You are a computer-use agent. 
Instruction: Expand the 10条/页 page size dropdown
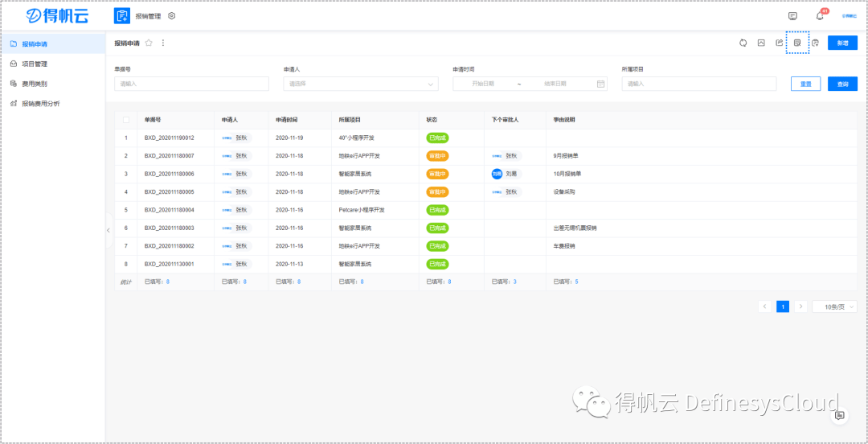[834, 306]
